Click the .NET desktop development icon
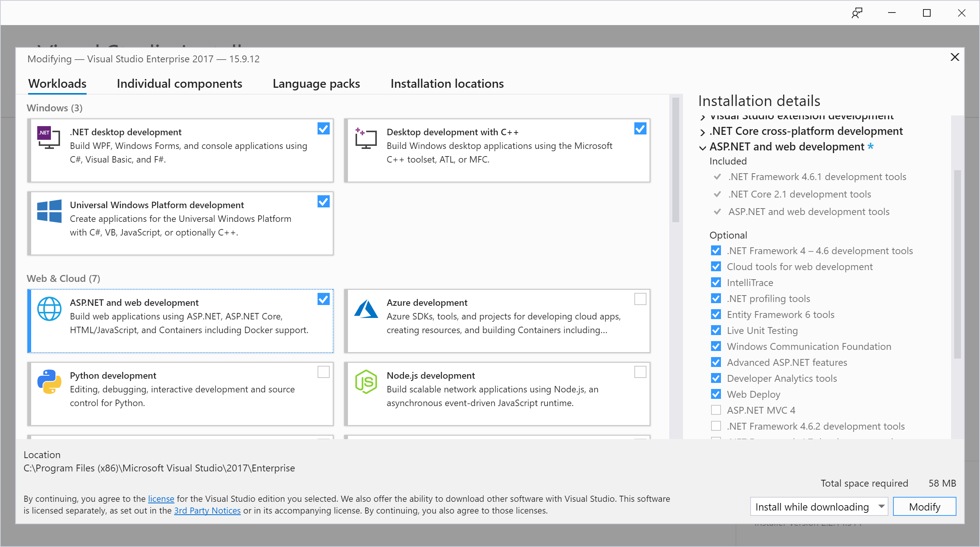980x547 pixels. click(x=48, y=138)
